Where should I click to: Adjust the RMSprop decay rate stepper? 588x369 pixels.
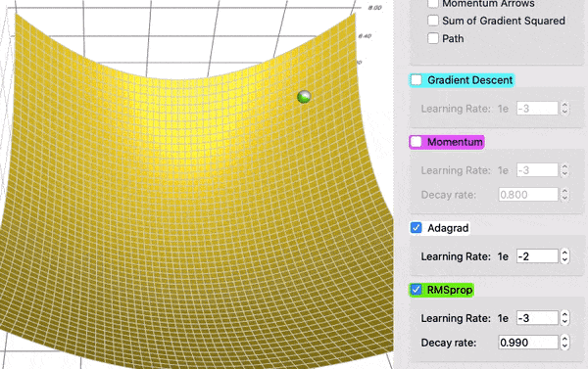(564, 343)
